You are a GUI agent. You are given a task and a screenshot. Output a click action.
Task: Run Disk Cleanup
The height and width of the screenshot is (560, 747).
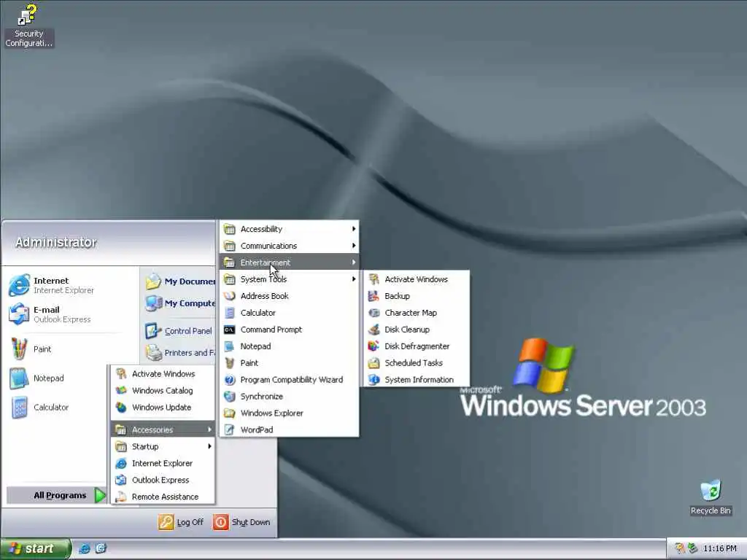coord(417,329)
